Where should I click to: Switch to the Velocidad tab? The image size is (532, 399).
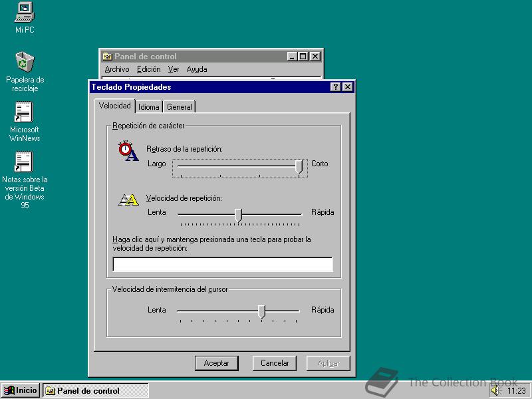click(114, 106)
